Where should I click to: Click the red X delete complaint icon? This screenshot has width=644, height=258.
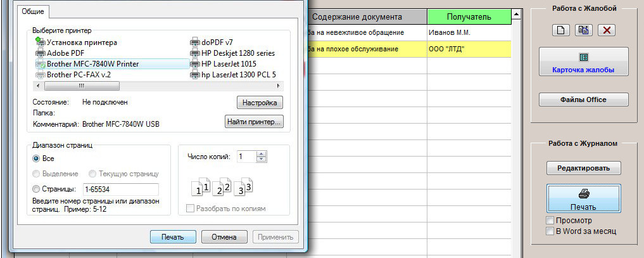tap(606, 30)
